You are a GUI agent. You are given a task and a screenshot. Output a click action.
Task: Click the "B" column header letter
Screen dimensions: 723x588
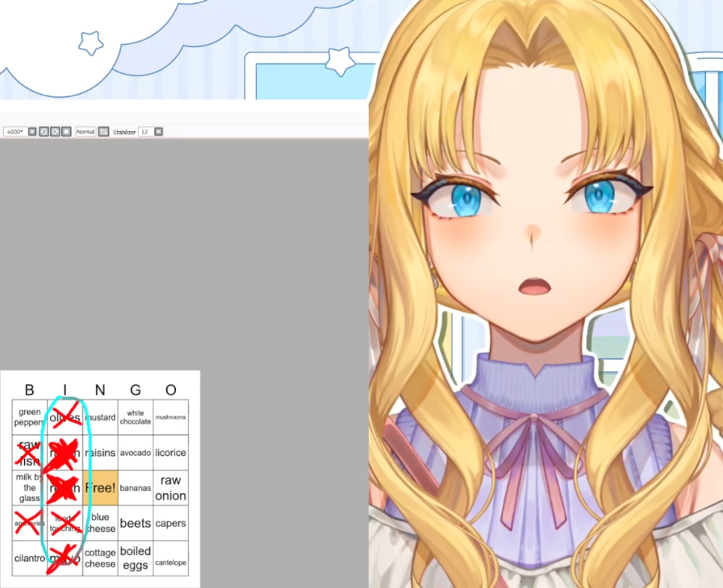(x=29, y=390)
